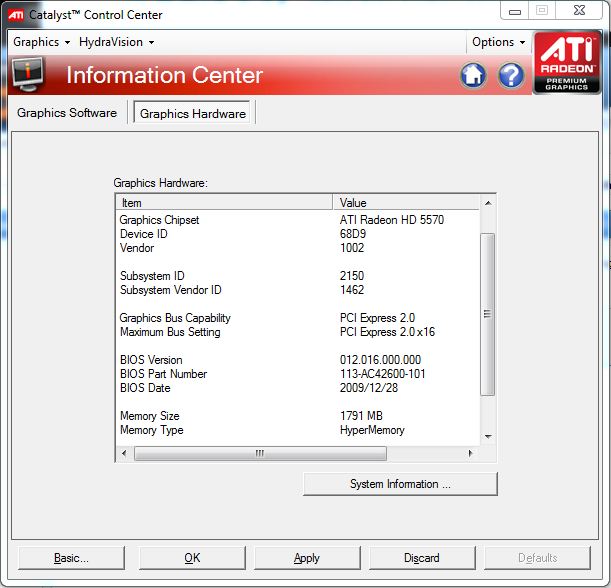
Task: Click the value 012.016.000.000
Action: click(x=380, y=360)
